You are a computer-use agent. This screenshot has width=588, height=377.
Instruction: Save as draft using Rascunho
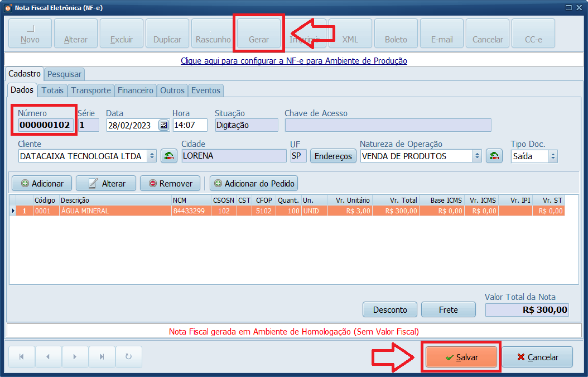click(x=213, y=33)
